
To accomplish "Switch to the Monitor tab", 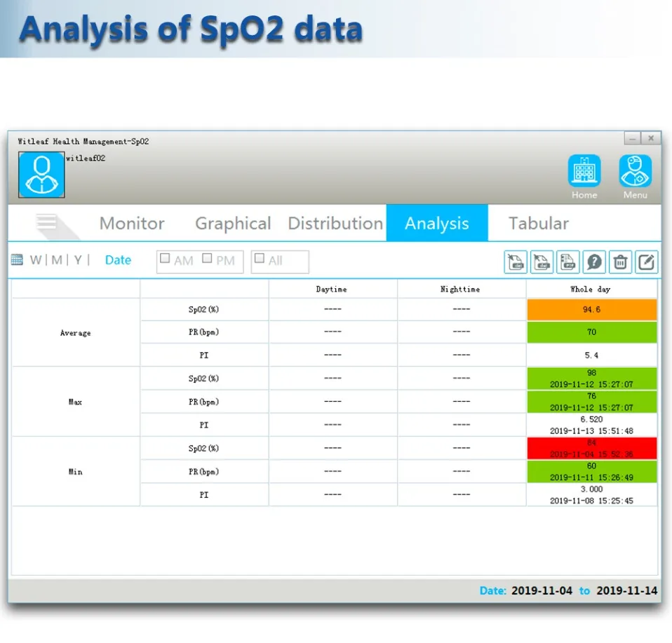I will tap(132, 223).
